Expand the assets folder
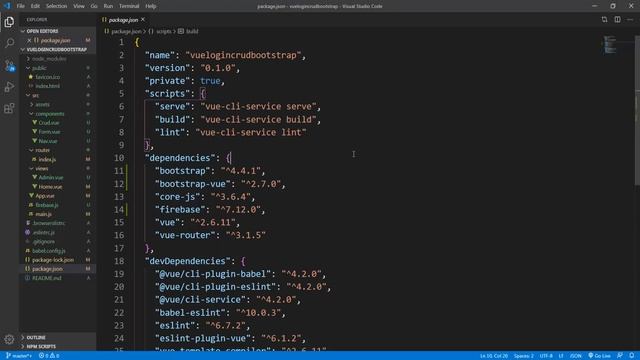Viewport: 640px width, 360px height. [x=57, y=104]
